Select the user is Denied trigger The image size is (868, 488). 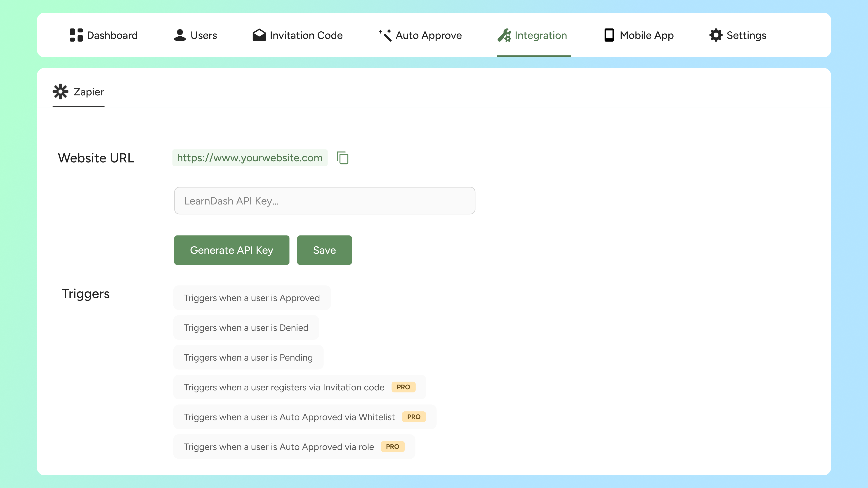pos(246,327)
